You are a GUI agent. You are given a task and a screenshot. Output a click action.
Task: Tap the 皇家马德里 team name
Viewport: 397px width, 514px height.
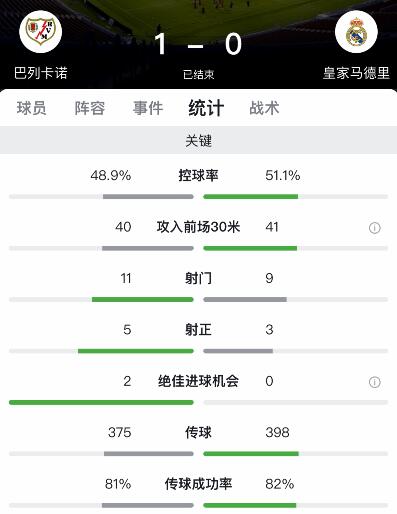356,73
